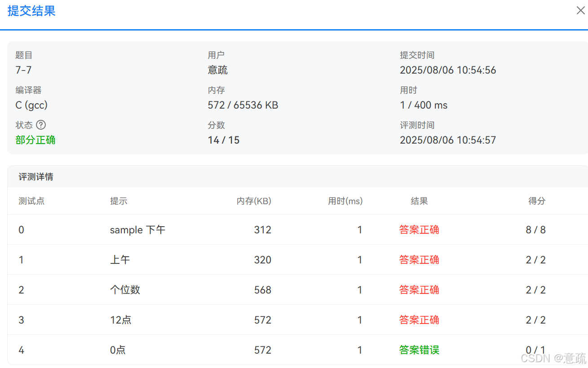
Task: Select the 分数 label
Action: click(x=216, y=125)
